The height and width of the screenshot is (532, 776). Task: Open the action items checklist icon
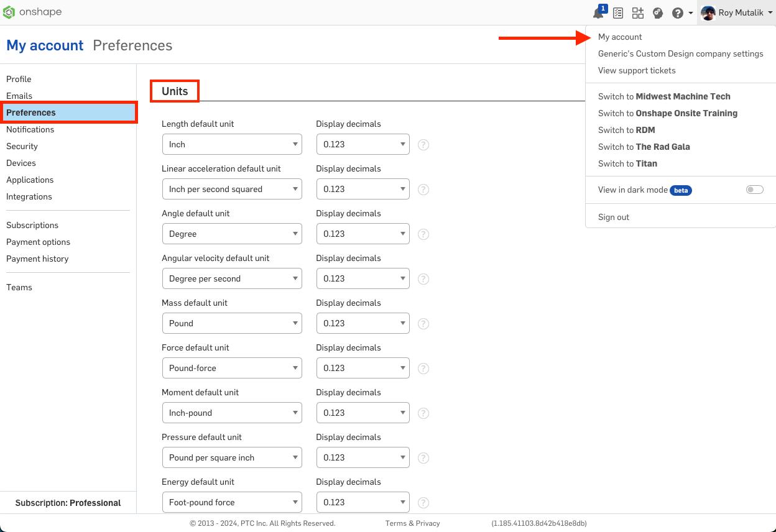pos(618,13)
